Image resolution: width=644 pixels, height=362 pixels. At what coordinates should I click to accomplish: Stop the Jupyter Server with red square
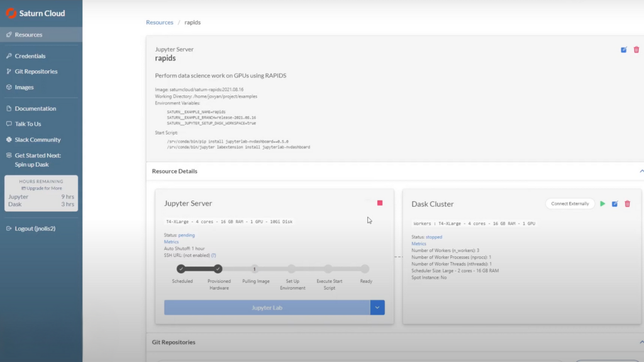tap(380, 203)
